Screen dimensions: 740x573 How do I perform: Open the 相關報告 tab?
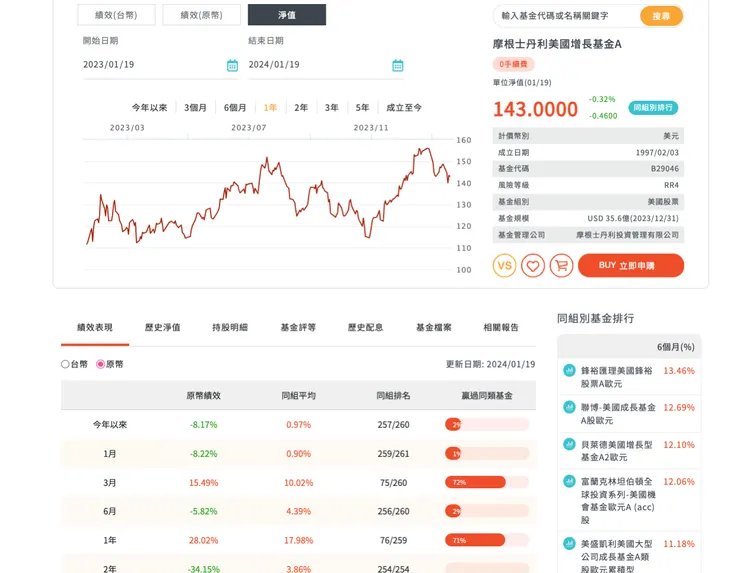(501, 328)
